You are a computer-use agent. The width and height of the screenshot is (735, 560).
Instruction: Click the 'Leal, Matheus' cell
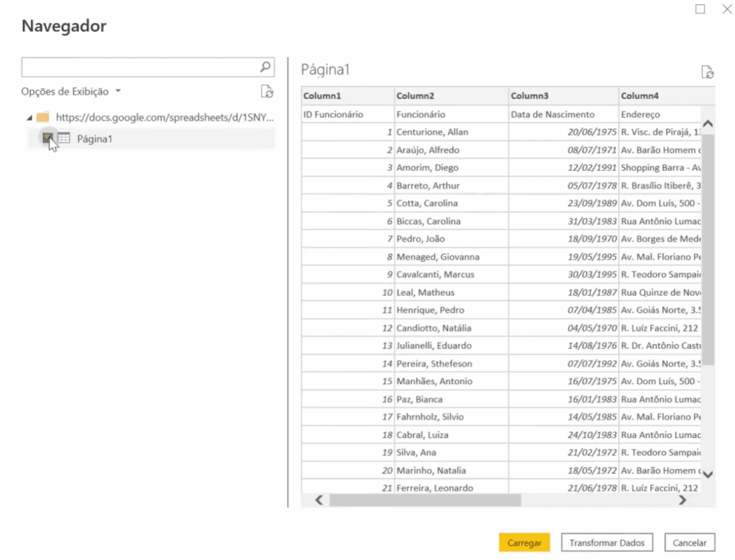451,293
